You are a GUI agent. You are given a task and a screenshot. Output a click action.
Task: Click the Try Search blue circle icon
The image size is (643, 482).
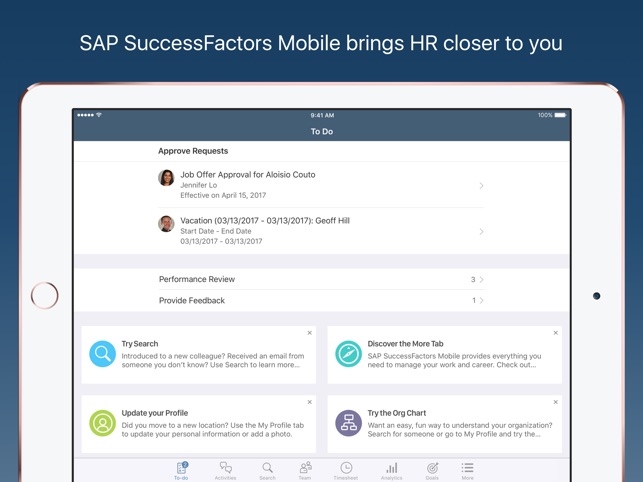click(103, 354)
